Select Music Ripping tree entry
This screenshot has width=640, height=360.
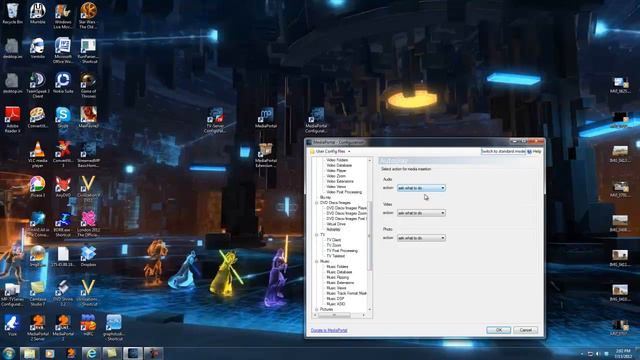tap(338, 277)
